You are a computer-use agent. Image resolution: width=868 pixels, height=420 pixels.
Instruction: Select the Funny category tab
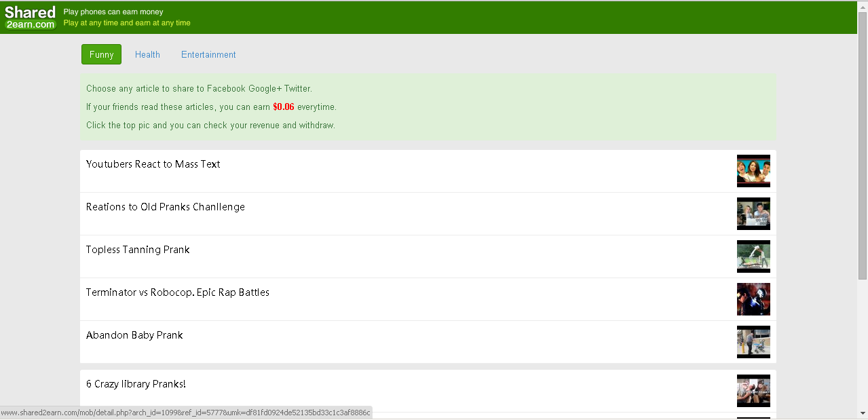click(101, 54)
